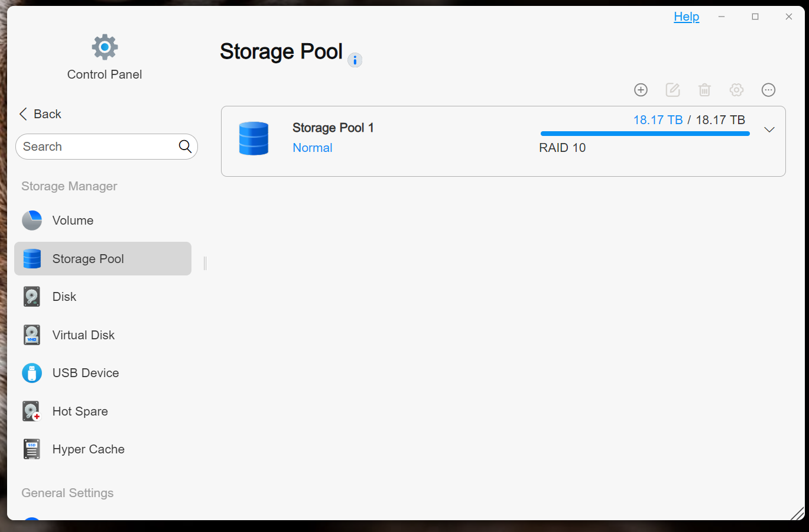Click the edit storage pool pencil icon
Viewport: 809px width, 532px height.
point(672,90)
